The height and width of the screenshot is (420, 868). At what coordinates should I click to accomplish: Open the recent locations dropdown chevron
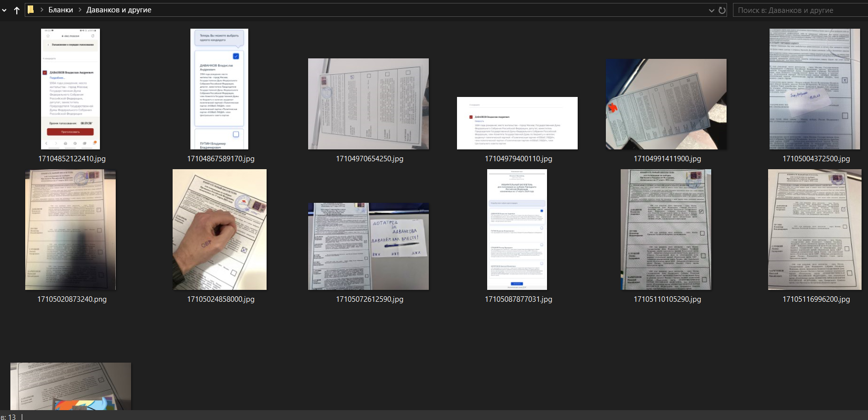click(4, 10)
